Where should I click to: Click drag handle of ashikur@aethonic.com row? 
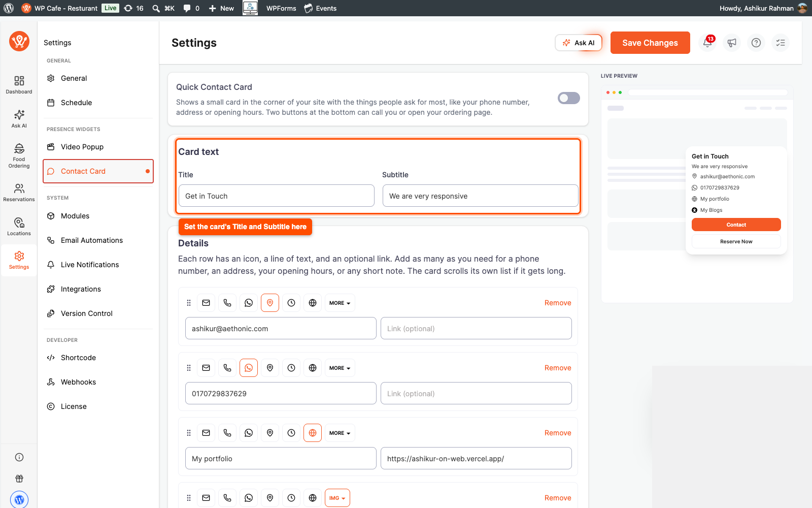(x=189, y=303)
